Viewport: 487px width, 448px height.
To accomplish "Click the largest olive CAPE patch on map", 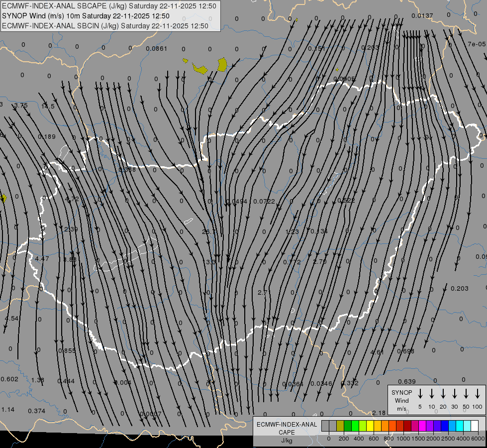I will [222, 64].
